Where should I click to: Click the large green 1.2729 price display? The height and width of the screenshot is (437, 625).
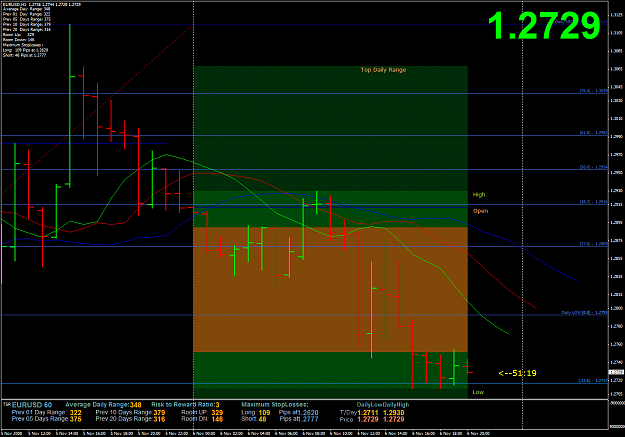pos(544,26)
